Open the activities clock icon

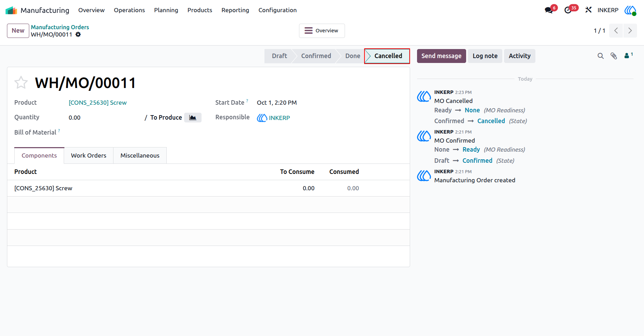click(568, 10)
